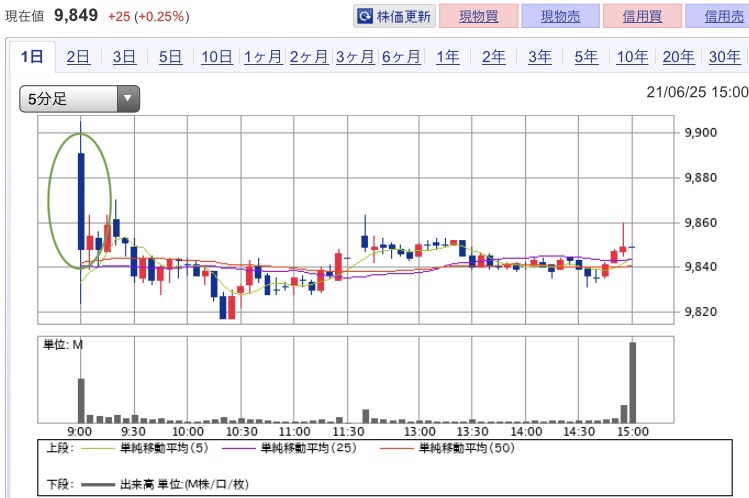Click the +25 (+0.25%) change text
Image resolution: width=749 pixels, height=498 pixels.
149,16
